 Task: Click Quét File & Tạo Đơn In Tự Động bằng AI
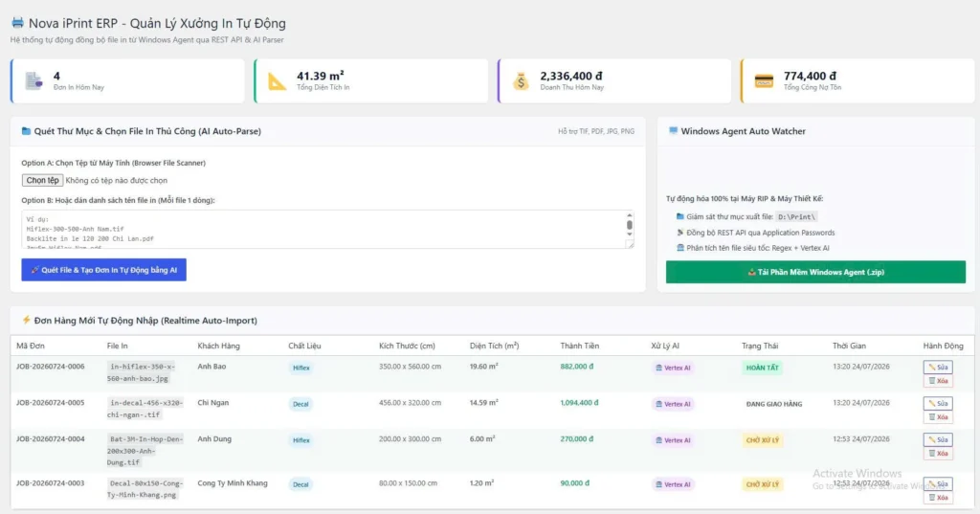(x=103, y=270)
